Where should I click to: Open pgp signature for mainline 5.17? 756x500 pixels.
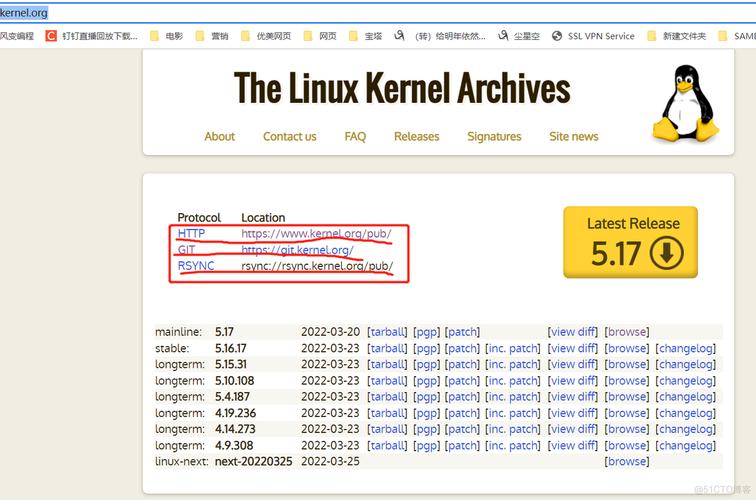426,332
